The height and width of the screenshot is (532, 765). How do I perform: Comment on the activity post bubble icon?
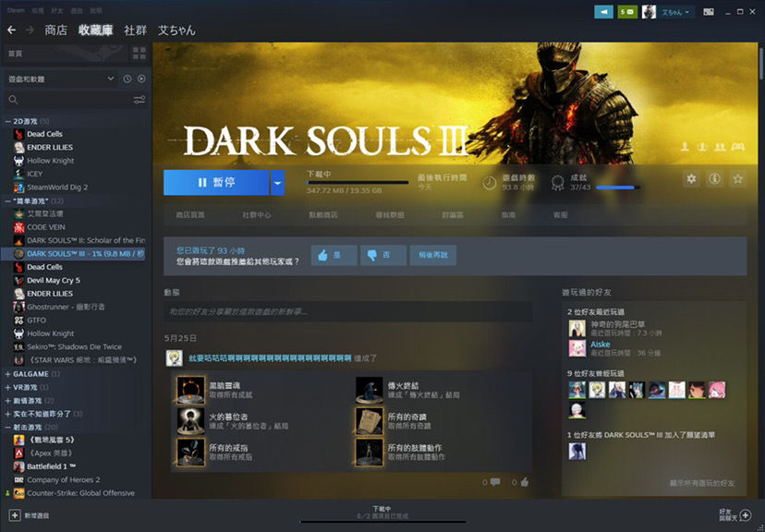coord(495,482)
